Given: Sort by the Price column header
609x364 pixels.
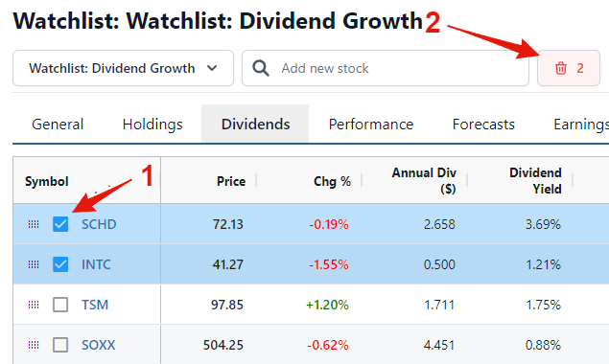Looking at the screenshot, I should click(231, 181).
